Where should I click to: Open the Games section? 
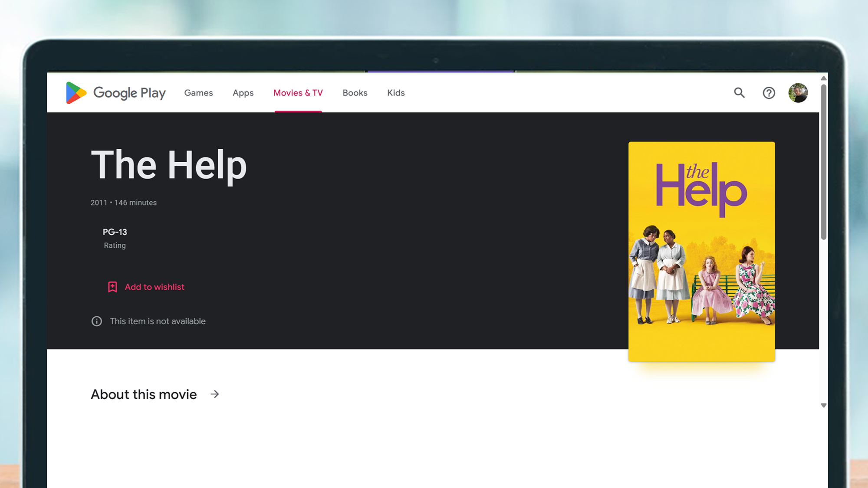(x=198, y=93)
